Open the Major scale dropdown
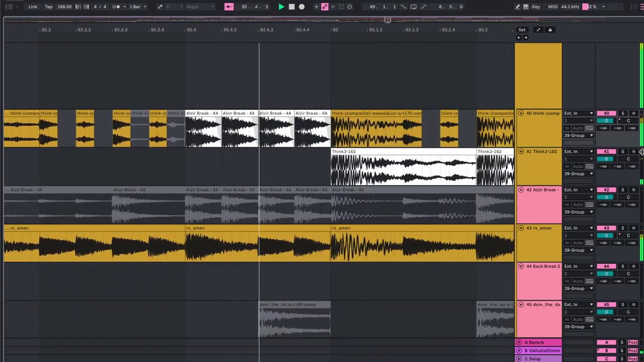Screen dimensions: 644x362 point(199,7)
